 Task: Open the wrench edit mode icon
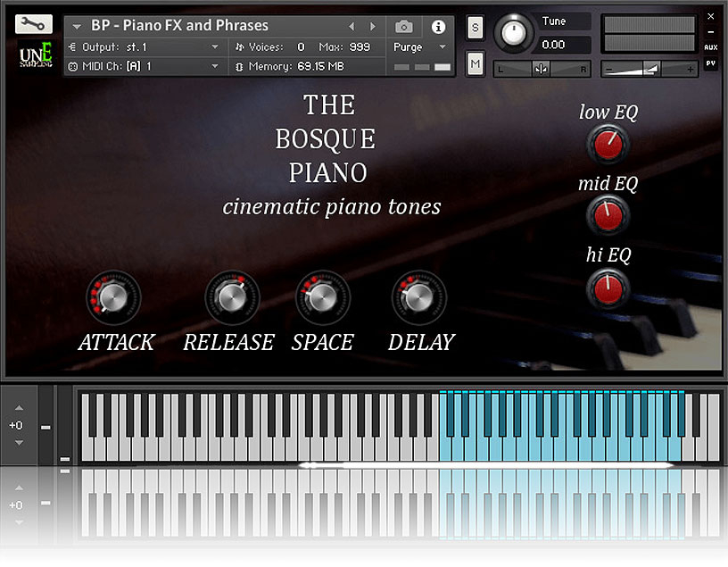[34, 25]
